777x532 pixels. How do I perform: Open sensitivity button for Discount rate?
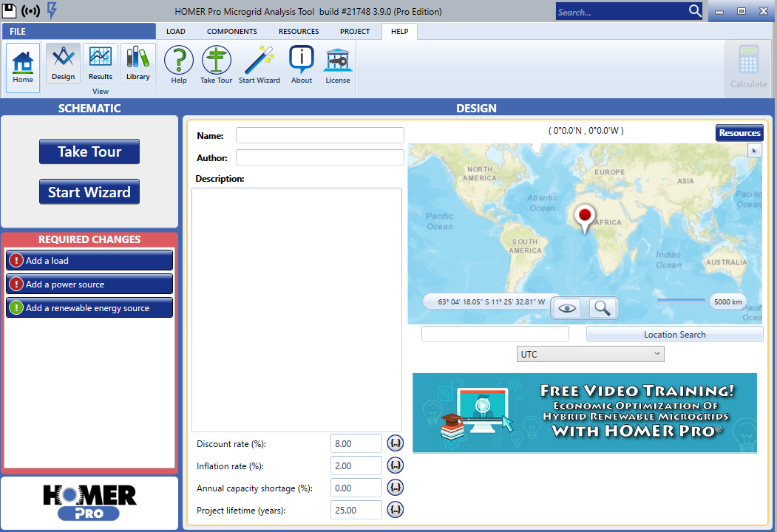point(395,443)
